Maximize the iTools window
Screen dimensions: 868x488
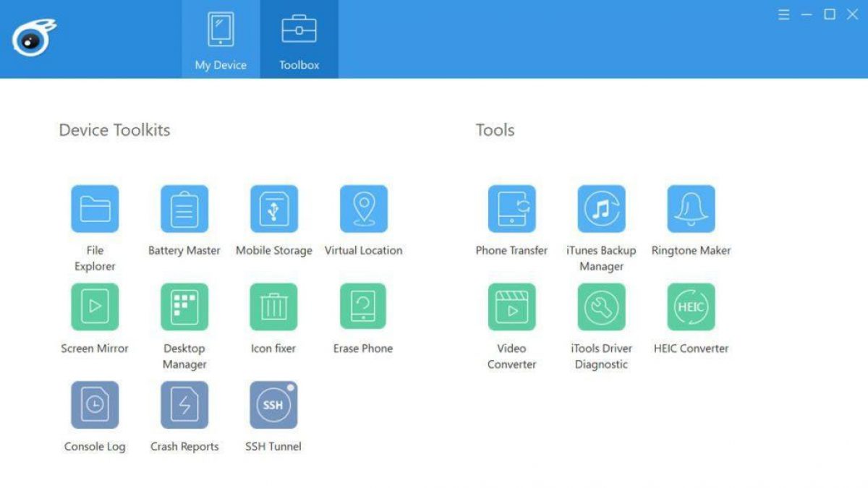[x=830, y=14]
